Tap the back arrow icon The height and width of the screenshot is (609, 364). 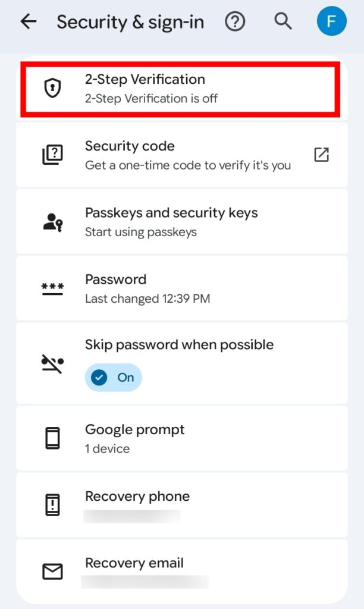pos(28,22)
